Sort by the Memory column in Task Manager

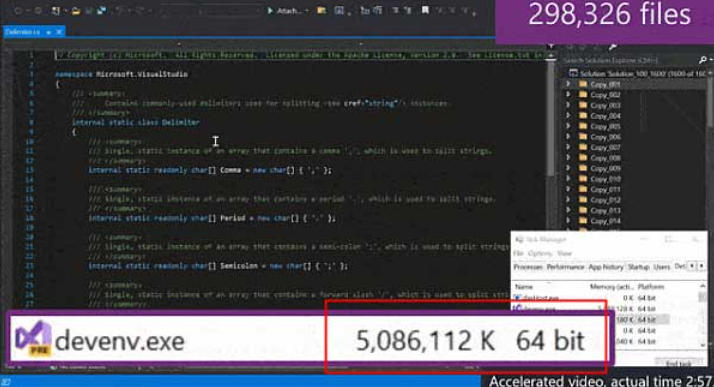(612, 287)
